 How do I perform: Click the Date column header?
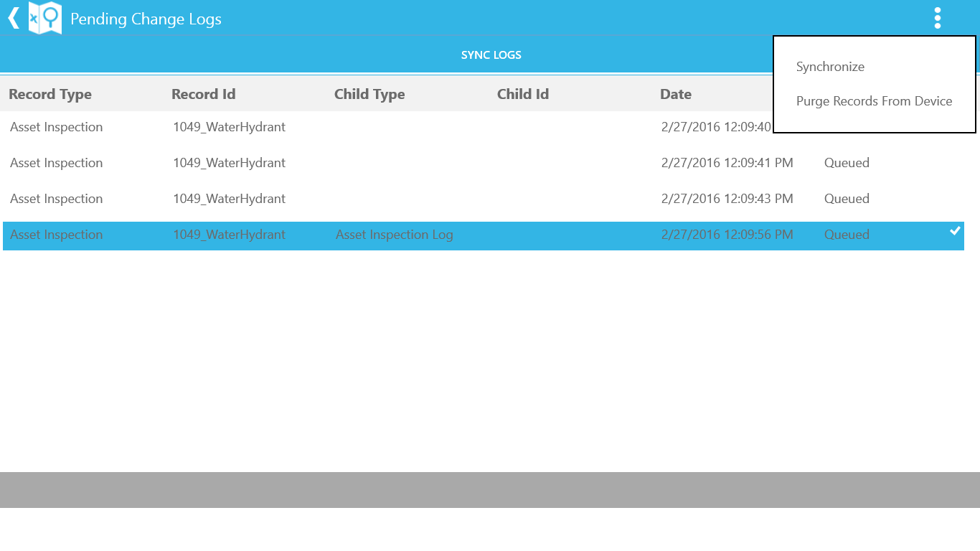pos(676,94)
